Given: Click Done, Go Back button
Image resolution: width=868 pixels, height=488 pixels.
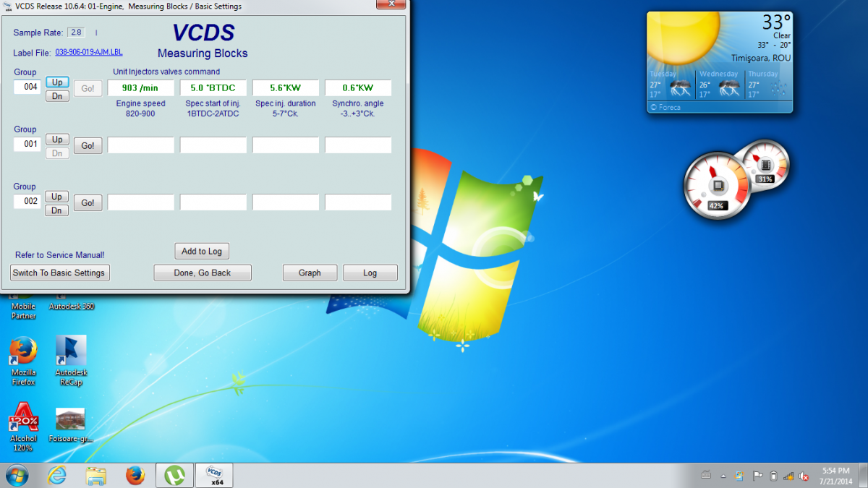Looking at the screenshot, I should 203,273.
